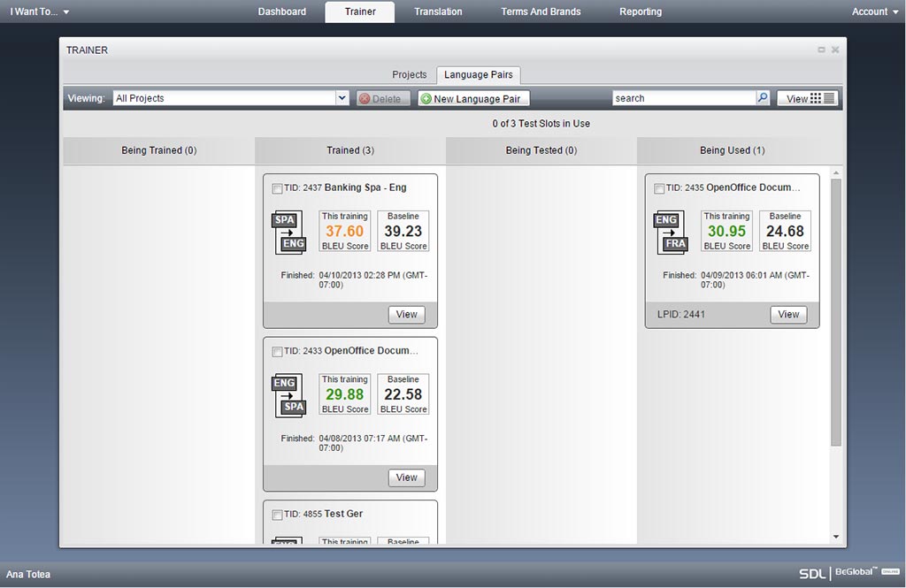View the Banking Spa - Eng training

coord(406,314)
